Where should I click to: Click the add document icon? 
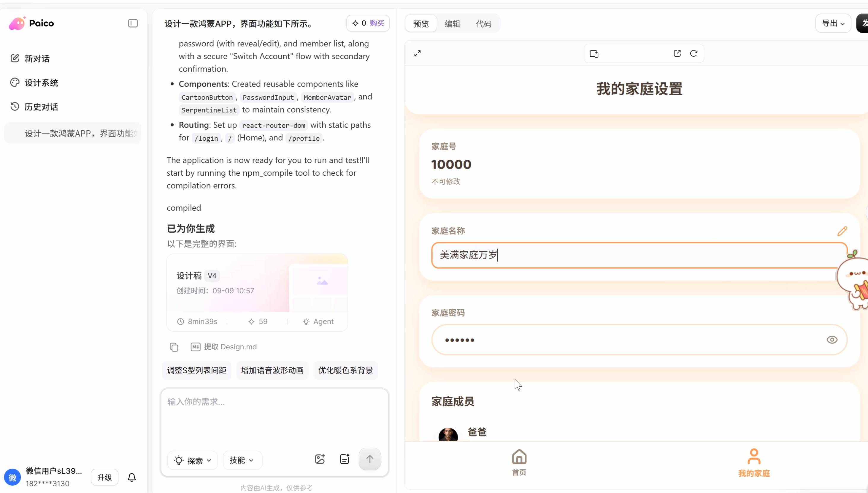click(345, 459)
